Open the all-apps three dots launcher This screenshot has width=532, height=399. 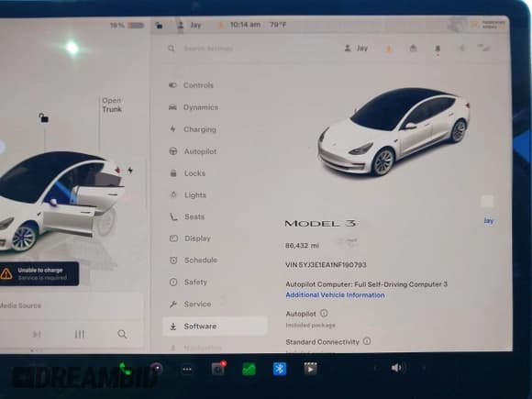(187, 370)
